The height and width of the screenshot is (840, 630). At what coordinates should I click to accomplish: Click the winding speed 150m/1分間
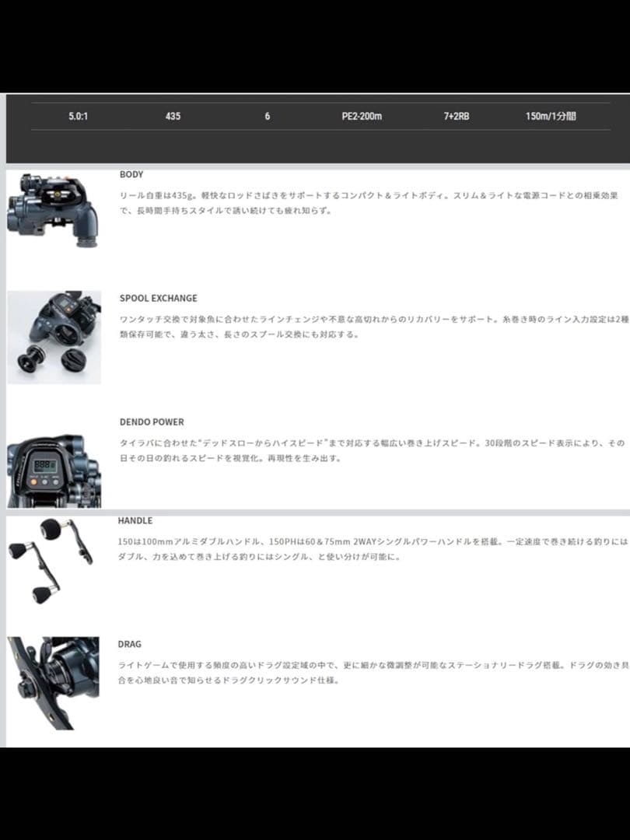[x=551, y=116]
